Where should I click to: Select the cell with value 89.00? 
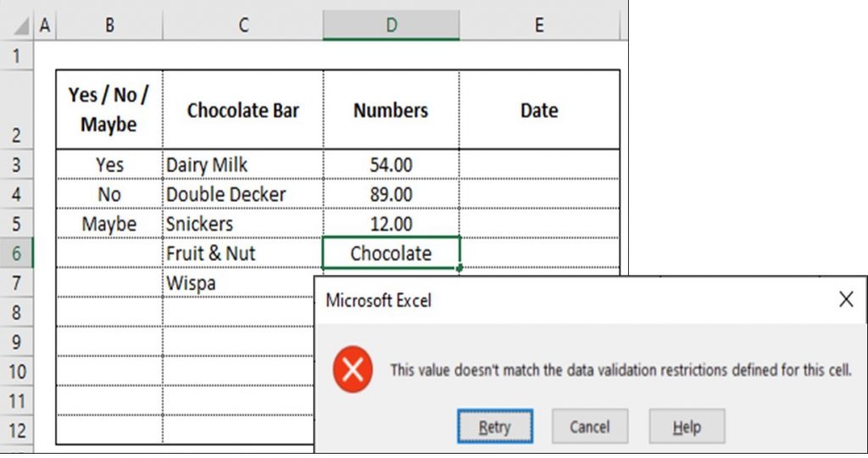coord(391,194)
